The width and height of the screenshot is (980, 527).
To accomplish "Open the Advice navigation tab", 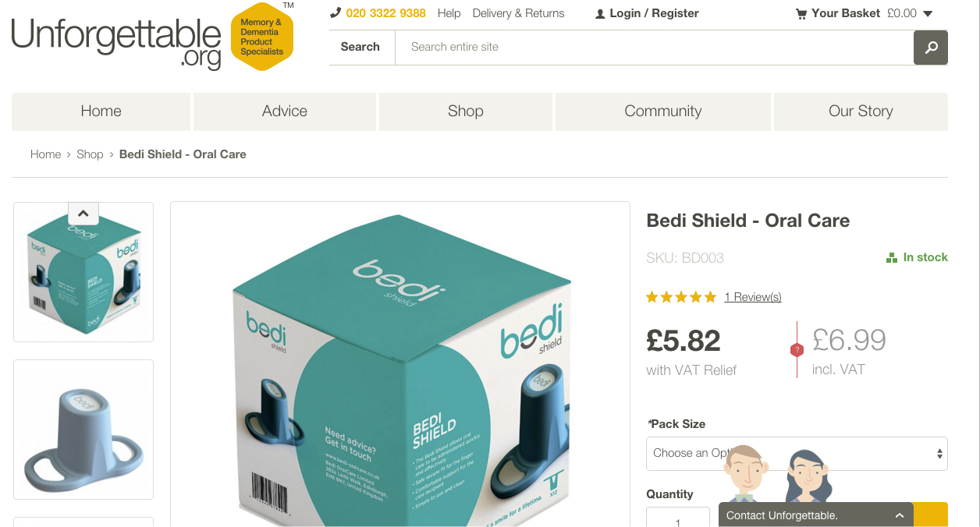I will 285,111.
